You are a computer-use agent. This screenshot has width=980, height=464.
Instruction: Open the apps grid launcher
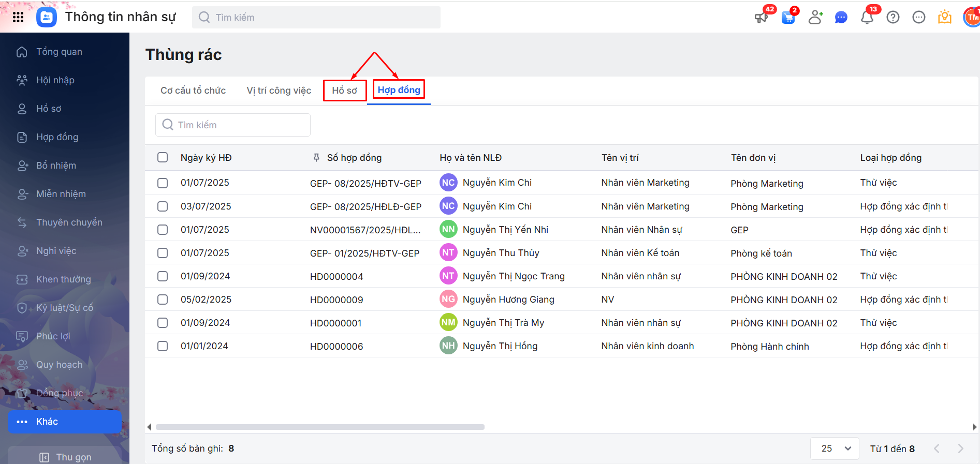click(x=18, y=17)
